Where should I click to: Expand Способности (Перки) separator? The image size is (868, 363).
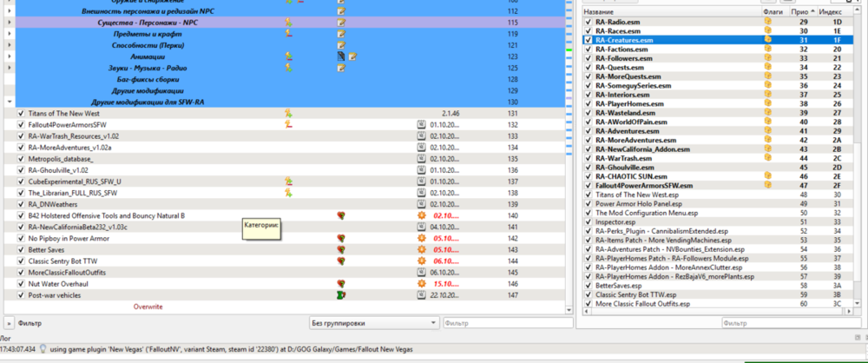tap(10, 45)
